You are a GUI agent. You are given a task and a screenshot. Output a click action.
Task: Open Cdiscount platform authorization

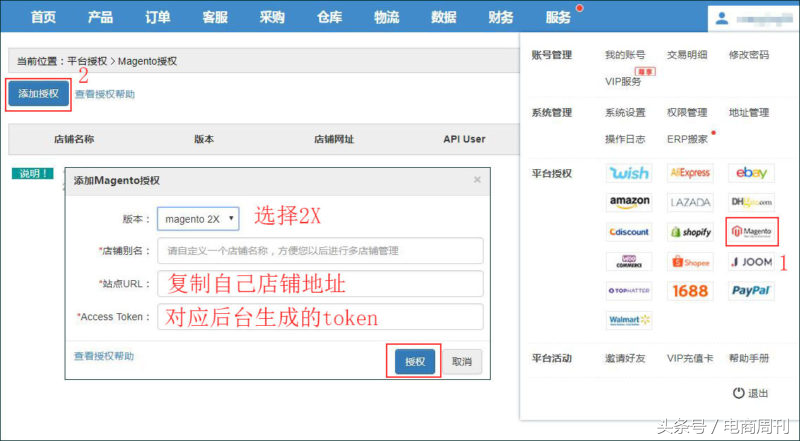point(629,232)
